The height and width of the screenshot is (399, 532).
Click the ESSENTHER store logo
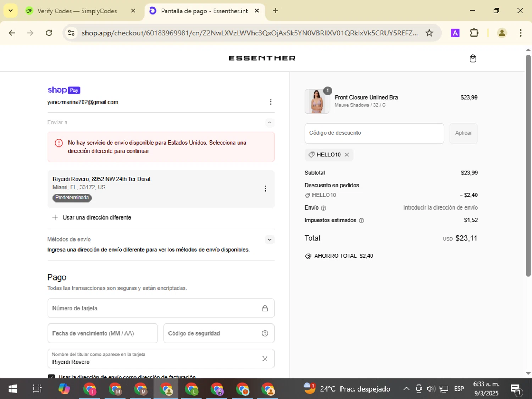(262, 58)
